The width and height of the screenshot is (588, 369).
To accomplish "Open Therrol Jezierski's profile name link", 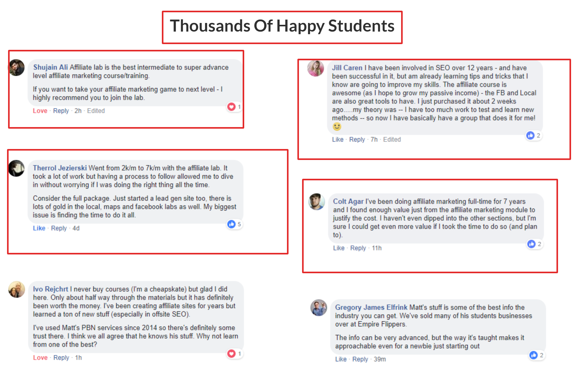I will (60, 168).
